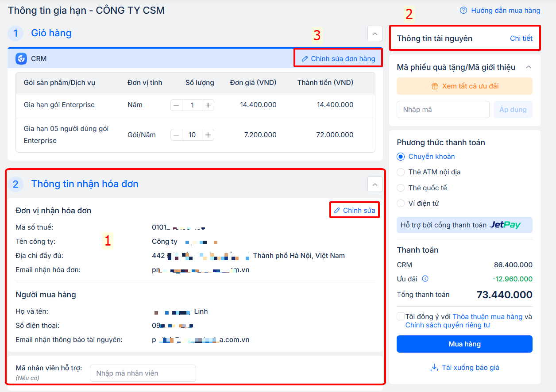Select Chuyển khoản payment method
Viewport: 556px width, 392px height.
coord(401,157)
